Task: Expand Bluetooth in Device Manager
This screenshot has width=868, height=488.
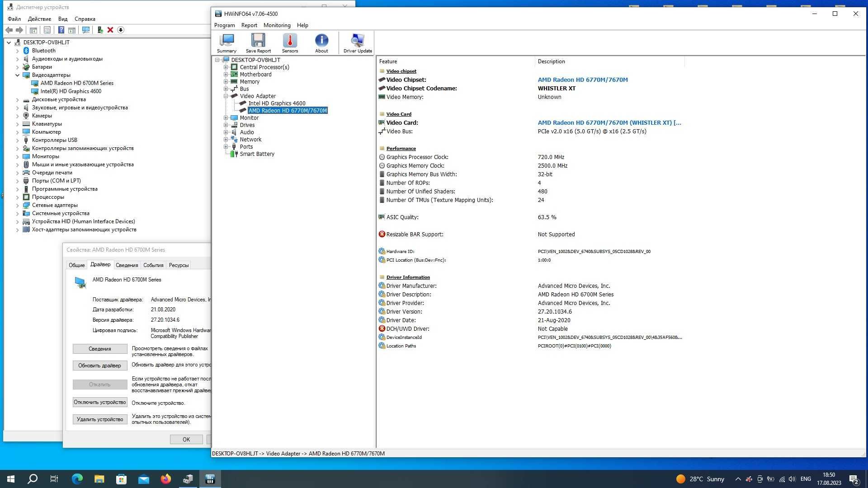Action: [x=17, y=51]
